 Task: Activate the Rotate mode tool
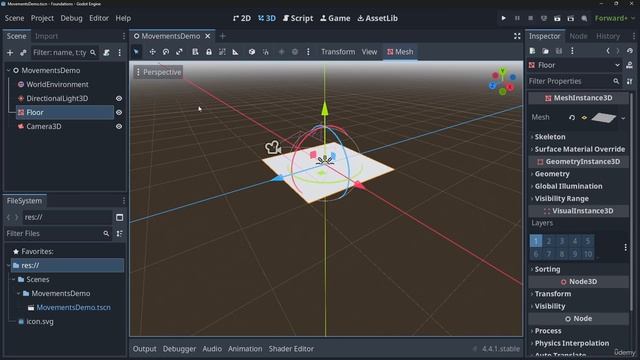point(166,52)
